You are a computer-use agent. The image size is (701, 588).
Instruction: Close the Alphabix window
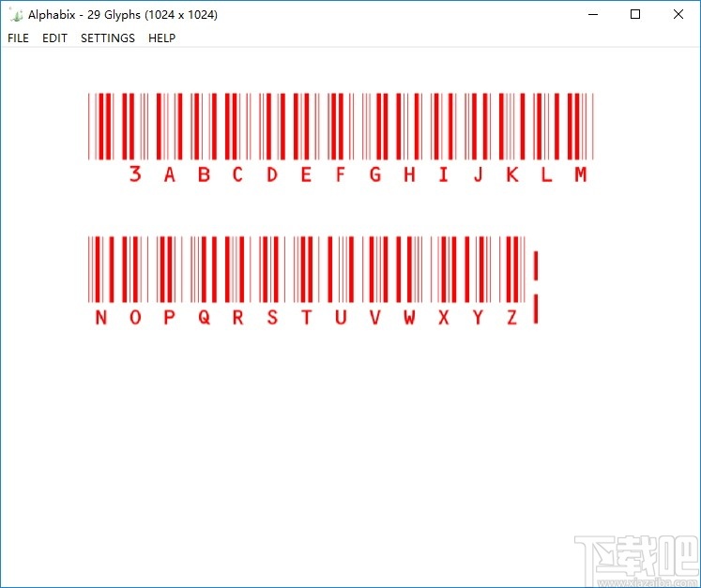(x=678, y=14)
